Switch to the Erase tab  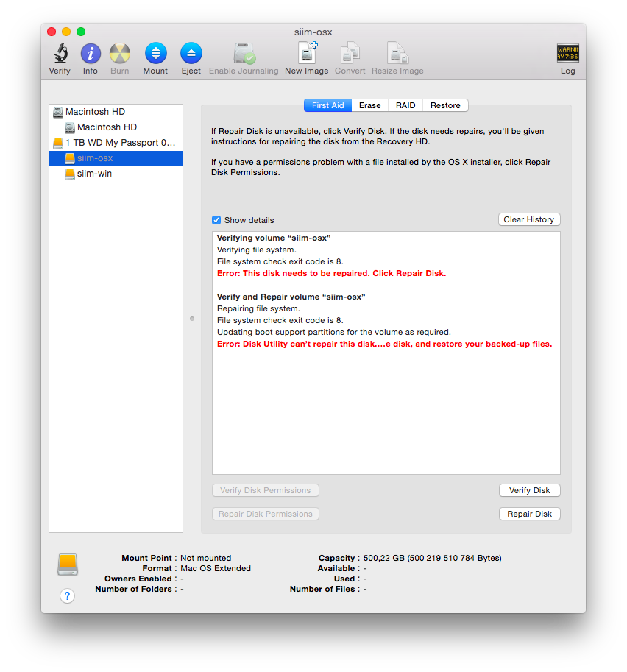click(370, 105)
